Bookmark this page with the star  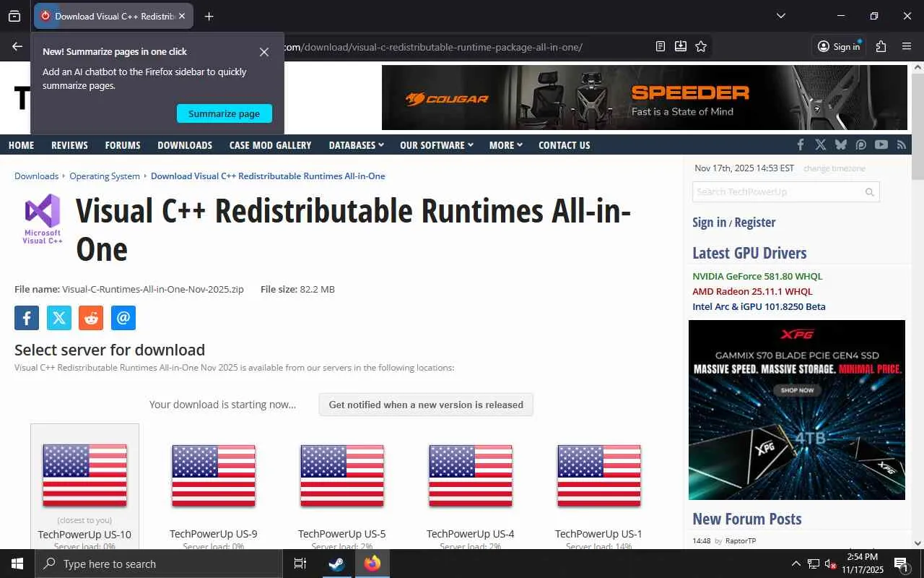coord(701,46)
